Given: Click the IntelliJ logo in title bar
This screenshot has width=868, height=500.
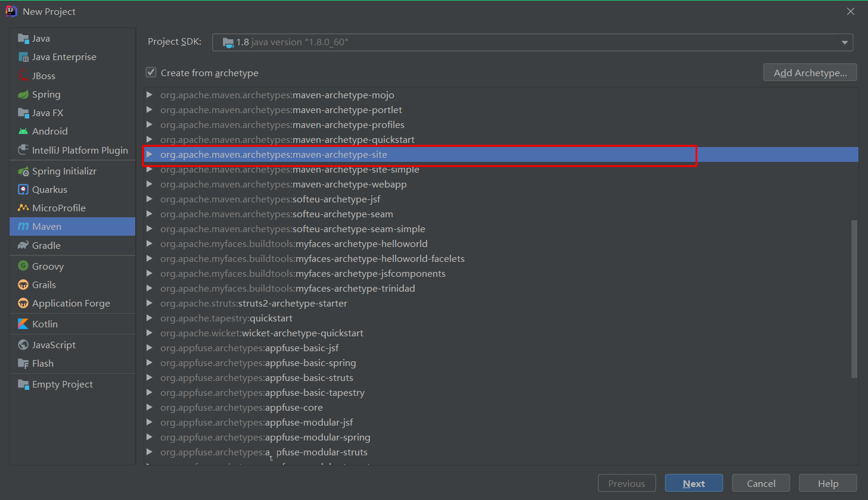Looking at the screenshot, I should point(11,11).
